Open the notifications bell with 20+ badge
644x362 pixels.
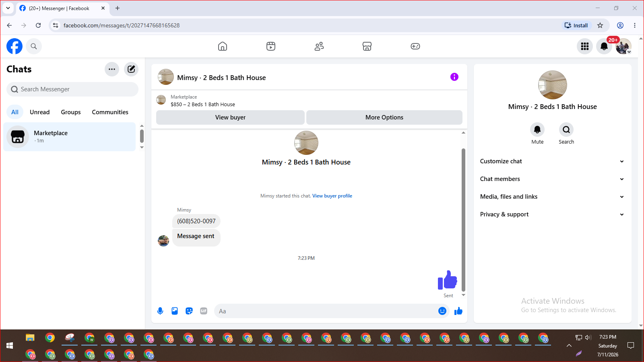pos(604,46)
